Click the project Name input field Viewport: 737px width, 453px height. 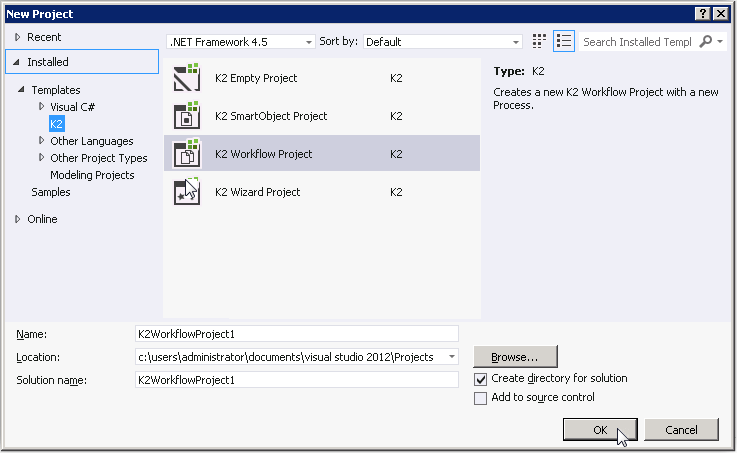pos(297,334)
